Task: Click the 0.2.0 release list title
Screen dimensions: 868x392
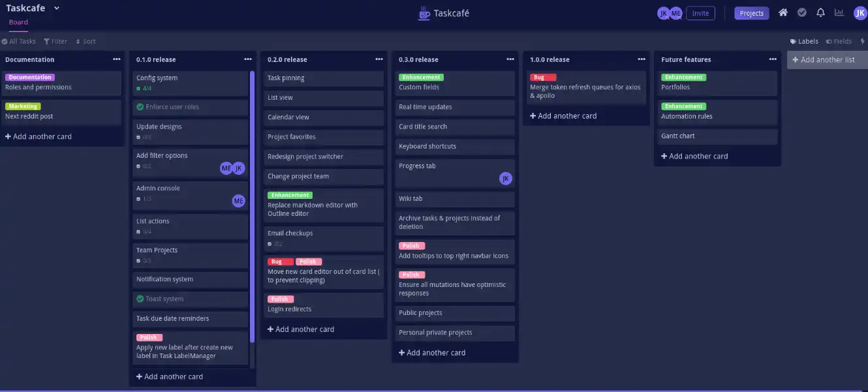Action: point(286,59)
